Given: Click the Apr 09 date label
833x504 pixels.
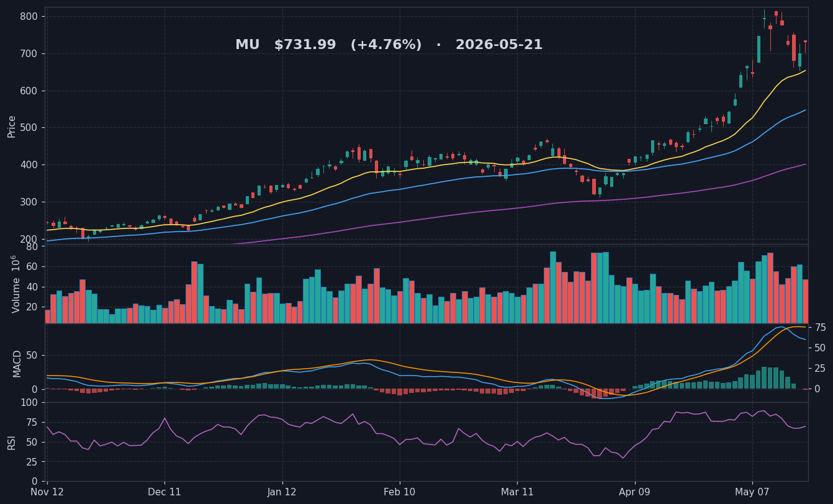Looking at the screenshot, I should click(635, 493).
